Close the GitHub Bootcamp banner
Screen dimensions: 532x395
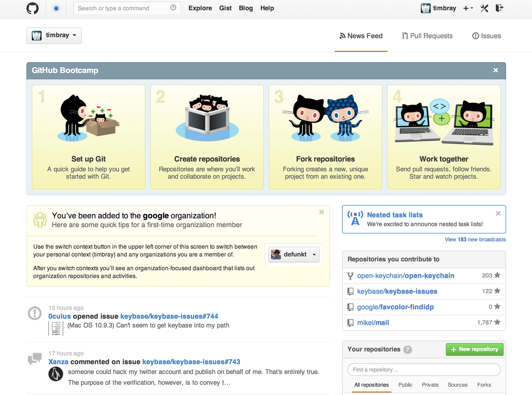pos(496,70)
